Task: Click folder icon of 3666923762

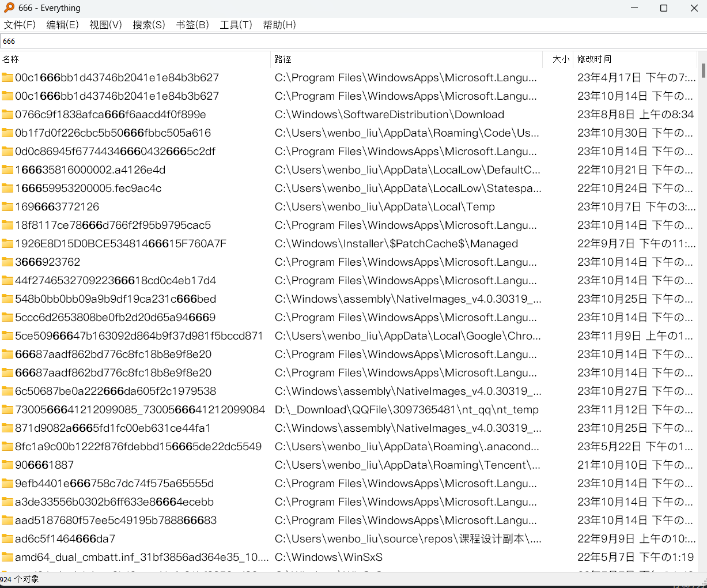Action: (x=7, y=262)
